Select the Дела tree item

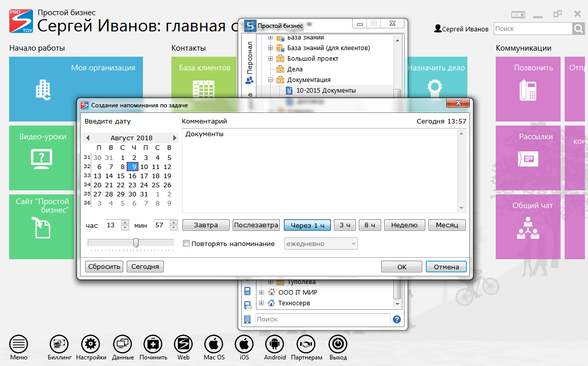pyautogui.click(x=295, y=69)
